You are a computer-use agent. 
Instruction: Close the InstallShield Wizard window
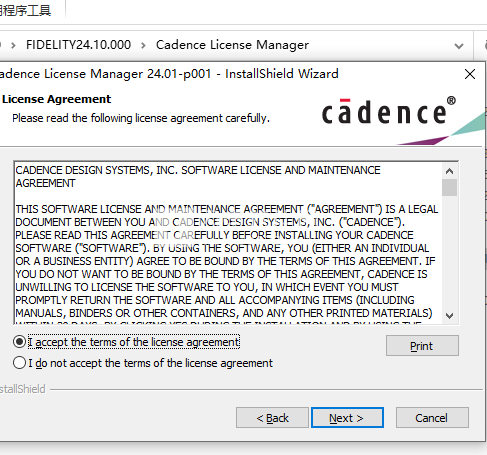470,74
